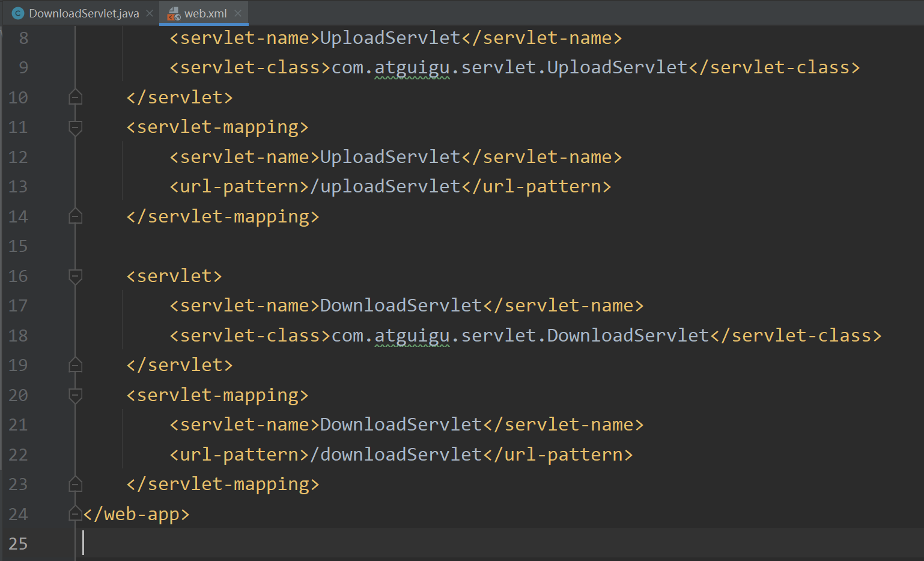Click closing servlet-mapping tag on line 23

[x=222, y=484]
